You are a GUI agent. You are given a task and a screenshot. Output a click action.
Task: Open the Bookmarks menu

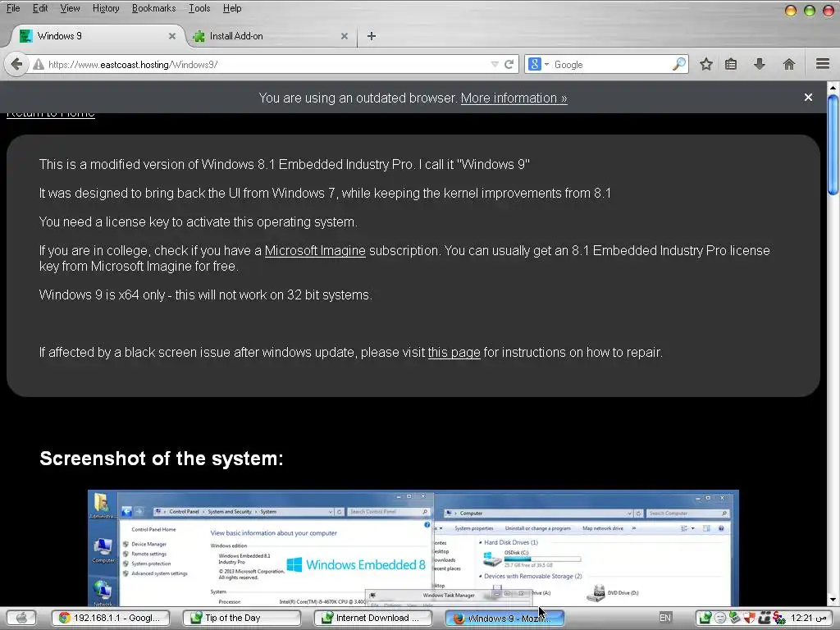tap(153, 8)
